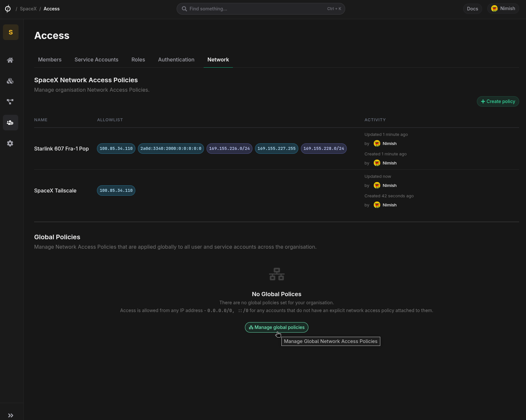
Task: Click 'There are no global policies set' text
Action: pos(276,303)
